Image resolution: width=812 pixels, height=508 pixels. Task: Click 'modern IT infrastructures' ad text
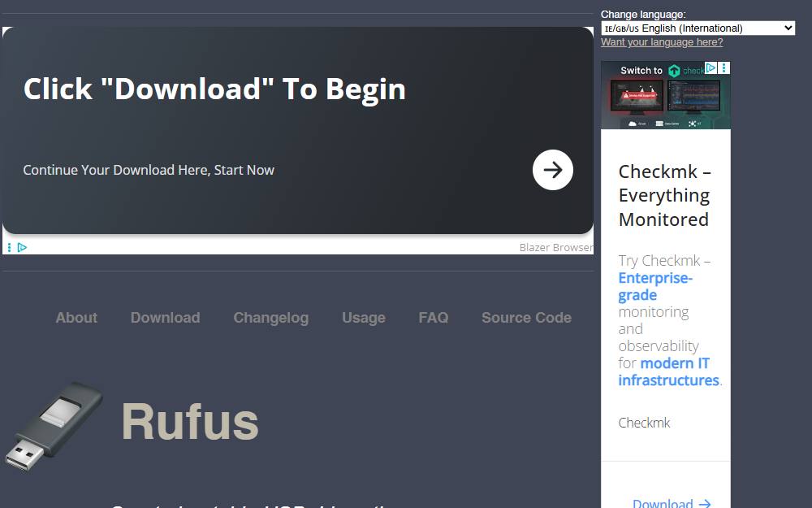click(669, 371)
